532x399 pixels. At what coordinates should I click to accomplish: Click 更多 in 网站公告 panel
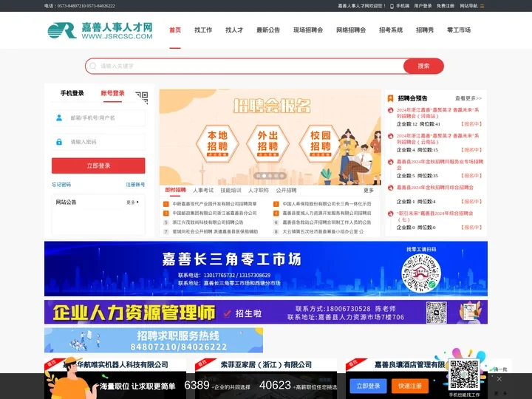[132, 202]
